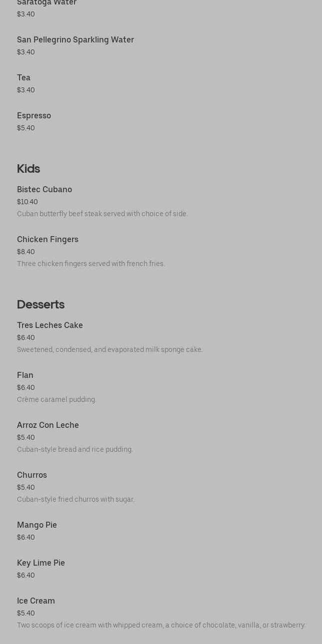Click the Tres Leches Cake description
The width and height of the screenshot is (322, 644).
pyautogui.click(x=110, y=349)
